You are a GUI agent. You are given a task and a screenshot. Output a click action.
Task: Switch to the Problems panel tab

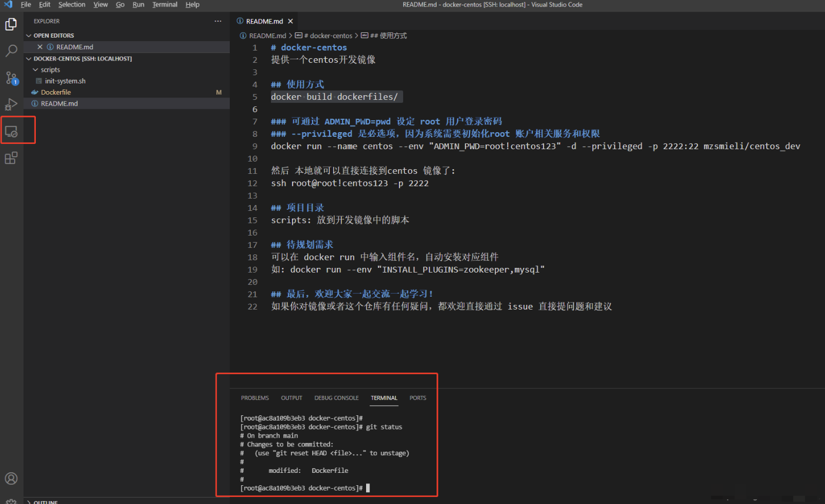point(255,398)
